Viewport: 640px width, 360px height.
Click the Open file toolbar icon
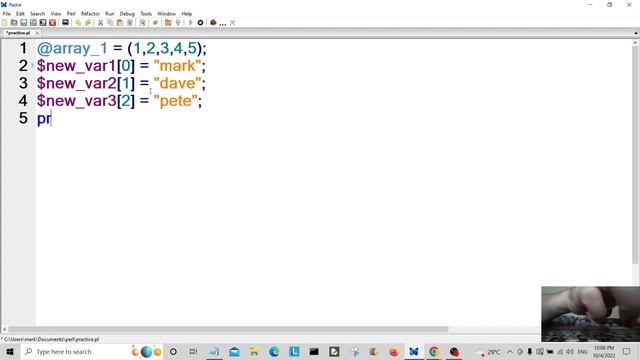pos(14,23)
